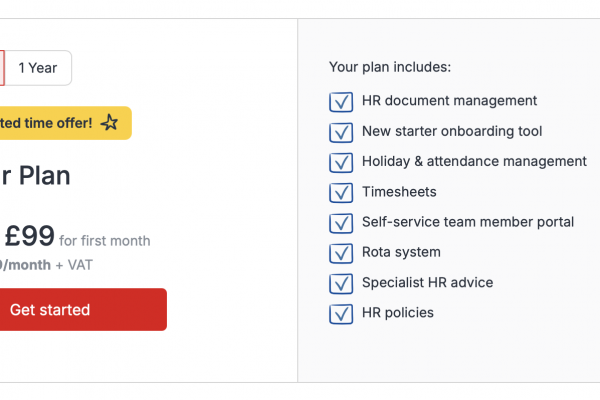
Task: Click the £99 price amount
Action: coord(29,237)
